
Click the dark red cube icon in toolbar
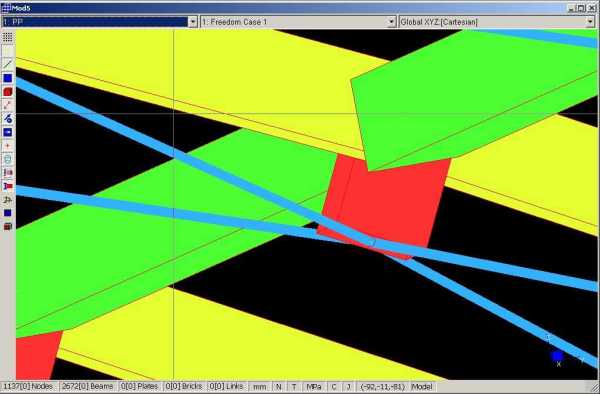7,227
